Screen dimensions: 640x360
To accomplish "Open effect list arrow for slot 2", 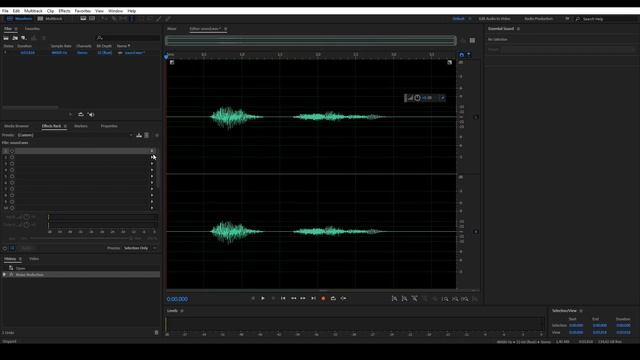I will (152, 157).
